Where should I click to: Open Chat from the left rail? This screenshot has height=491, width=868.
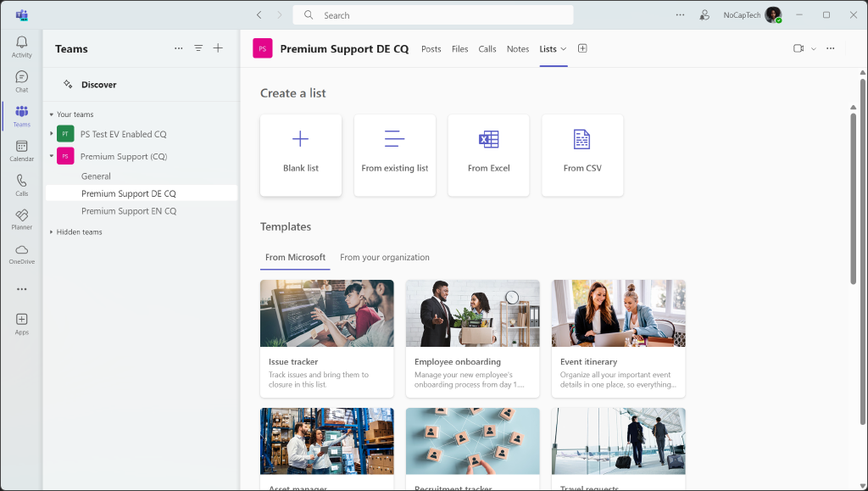coord(21,81)
